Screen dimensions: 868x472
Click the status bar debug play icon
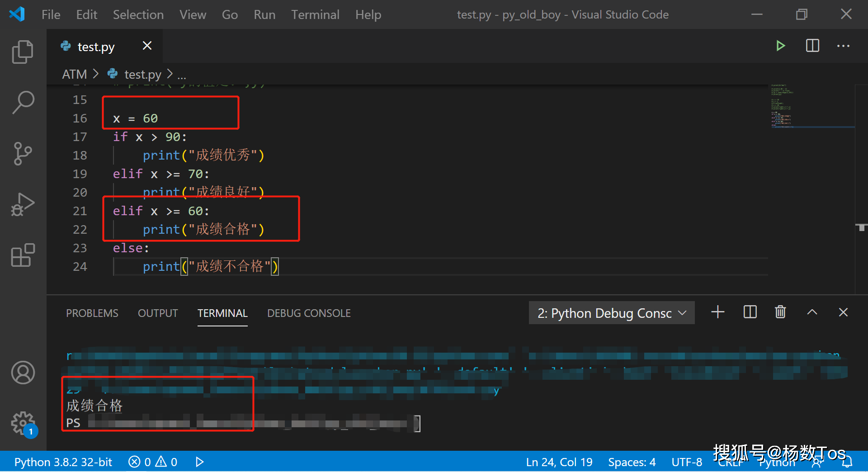(x=199, y=462)
